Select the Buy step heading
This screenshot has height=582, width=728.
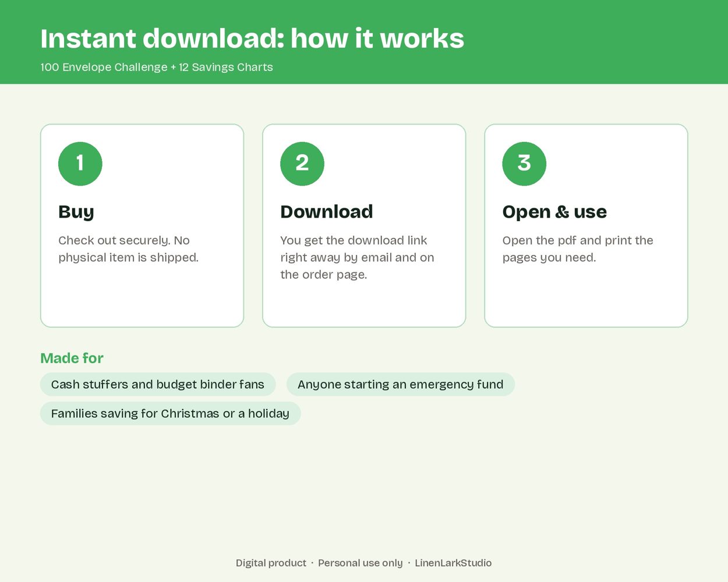(76, 212)
